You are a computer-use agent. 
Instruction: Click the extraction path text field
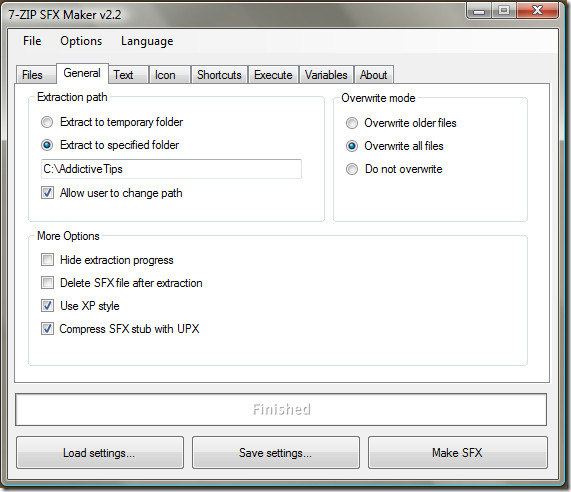pos(171,169)
